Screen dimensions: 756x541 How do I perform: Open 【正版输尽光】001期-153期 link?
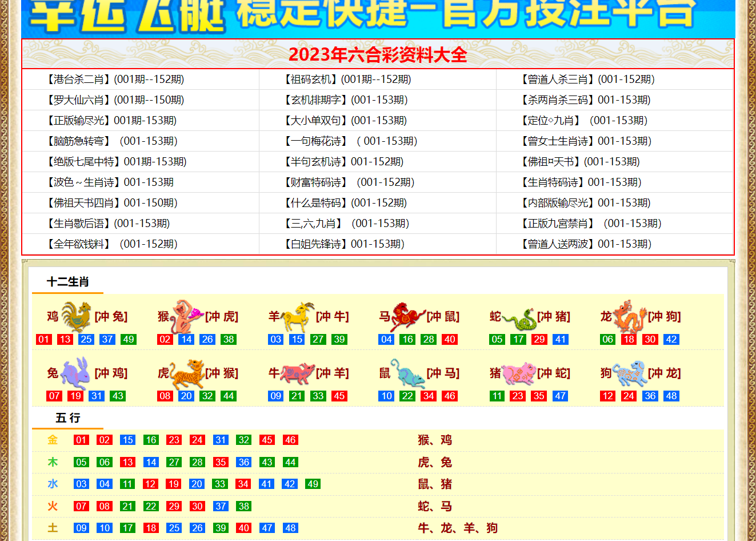(x=110, y=121)
